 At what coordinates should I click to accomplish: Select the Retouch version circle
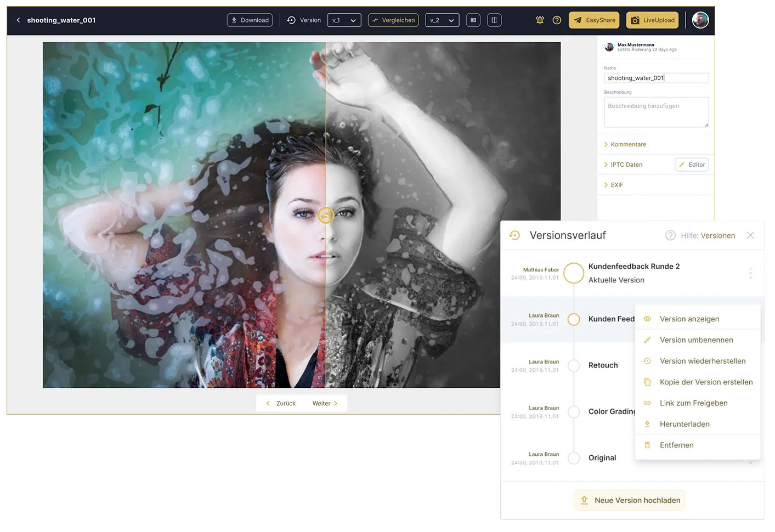coord(574,365)
